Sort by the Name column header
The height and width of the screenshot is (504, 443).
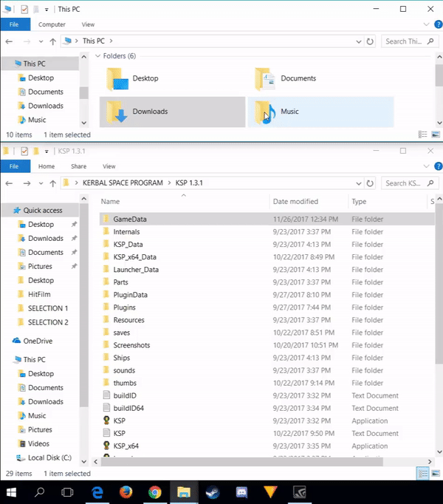point(184,202)
